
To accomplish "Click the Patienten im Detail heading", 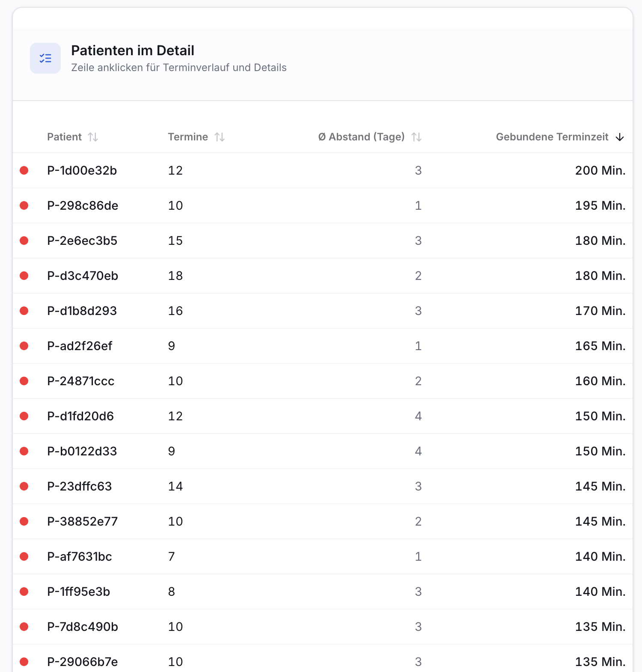I will (x=133, y=51).
